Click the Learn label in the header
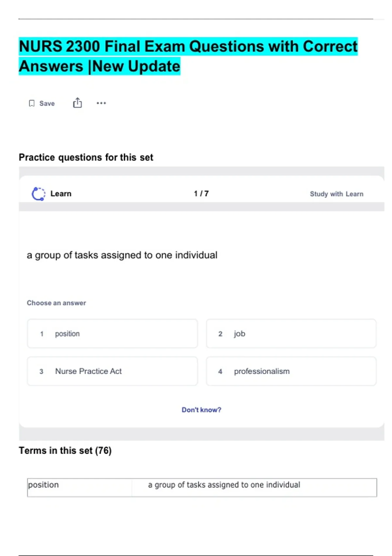This screenshot has height=556, width=392. 61,194
